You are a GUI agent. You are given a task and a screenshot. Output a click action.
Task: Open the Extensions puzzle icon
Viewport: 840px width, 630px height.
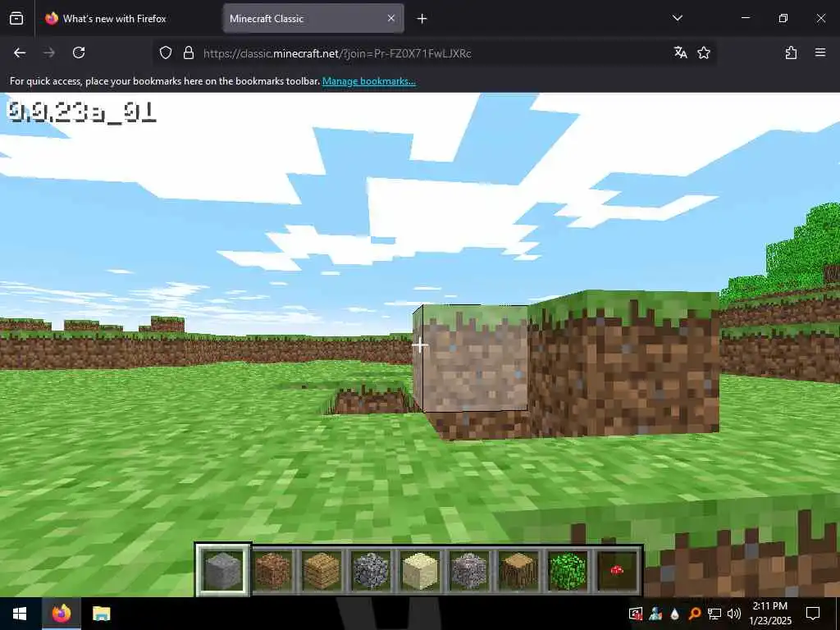click(x=791, y=52)
